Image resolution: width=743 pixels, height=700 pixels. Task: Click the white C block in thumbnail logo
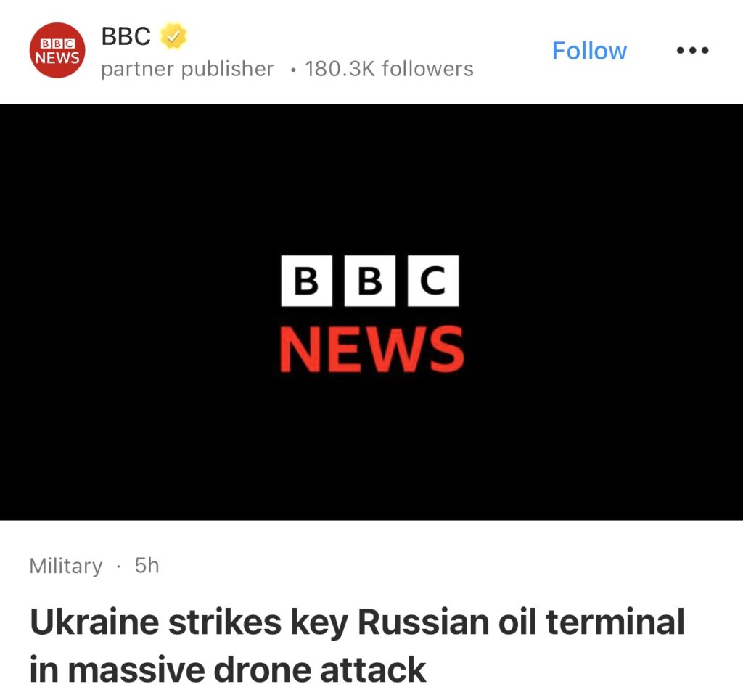[x=433, y=281]
